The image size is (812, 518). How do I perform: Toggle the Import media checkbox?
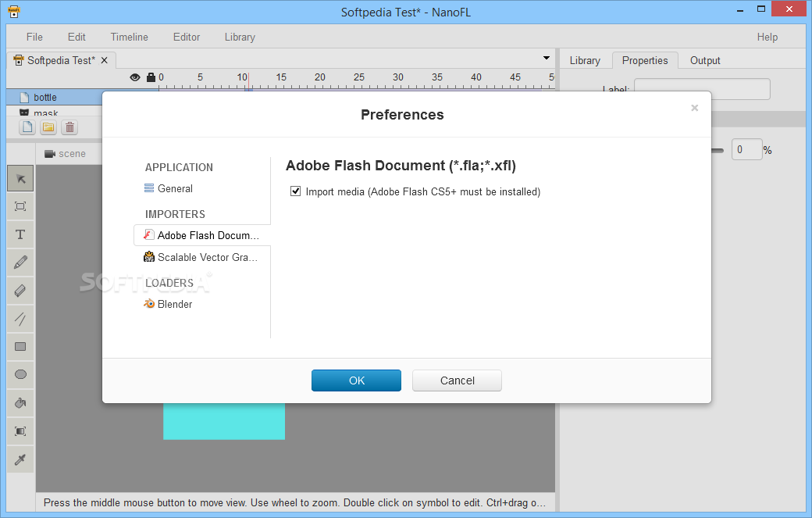pyautogui.click(x=296, y=191)
